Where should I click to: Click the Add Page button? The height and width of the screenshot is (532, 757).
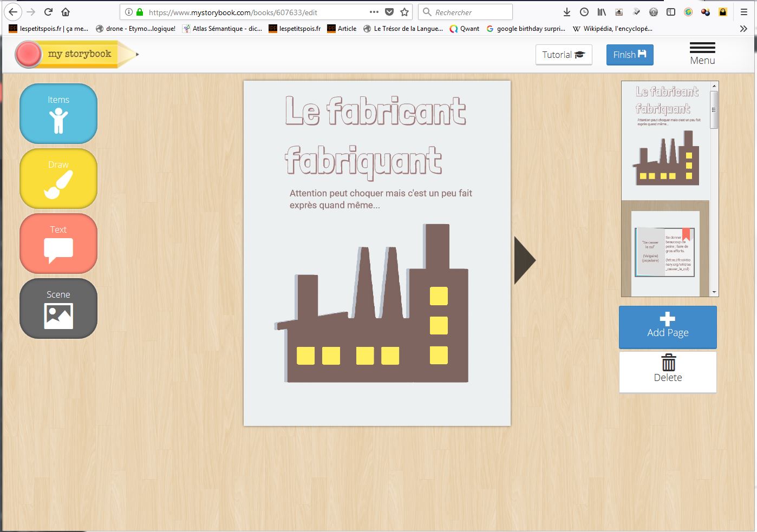pyautogui.click(x=668, y=327)
